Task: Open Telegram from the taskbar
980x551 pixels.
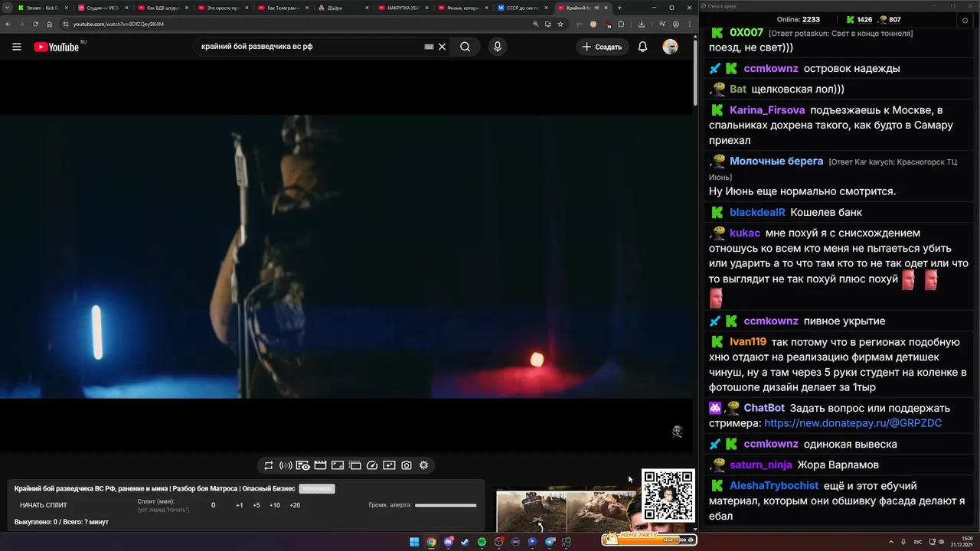Action: (550, 542)
